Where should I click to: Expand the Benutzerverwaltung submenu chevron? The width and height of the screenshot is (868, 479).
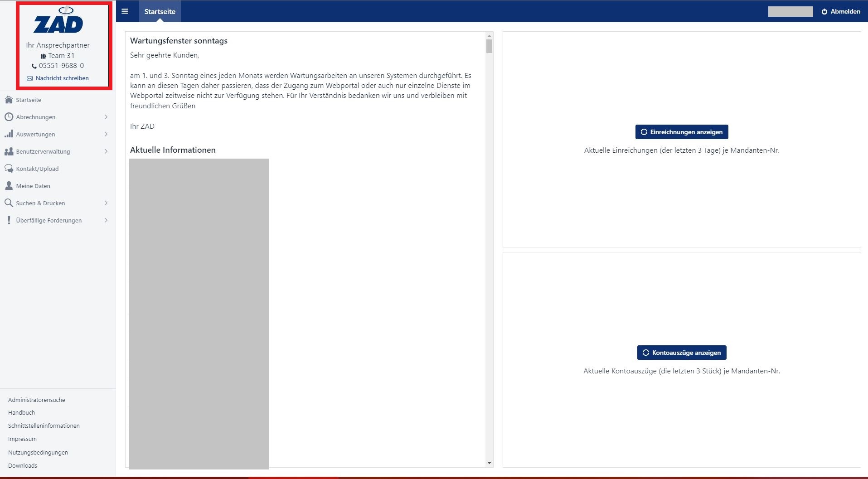pos(106,151)
